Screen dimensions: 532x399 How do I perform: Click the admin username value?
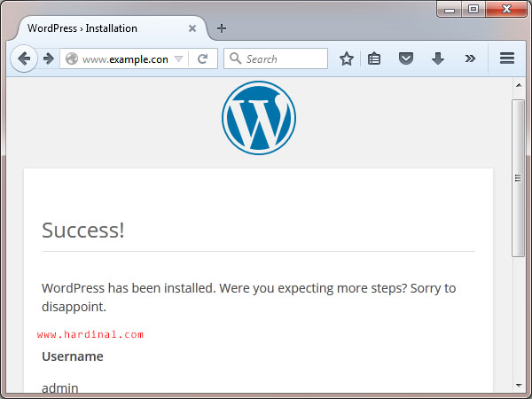pos(60,388)
